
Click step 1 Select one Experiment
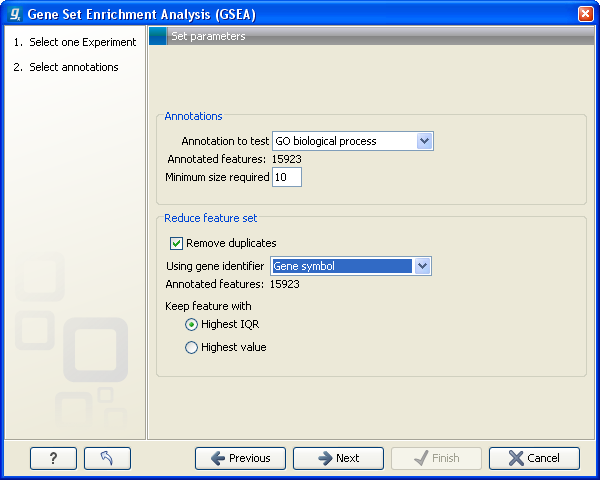coord(75,42)
